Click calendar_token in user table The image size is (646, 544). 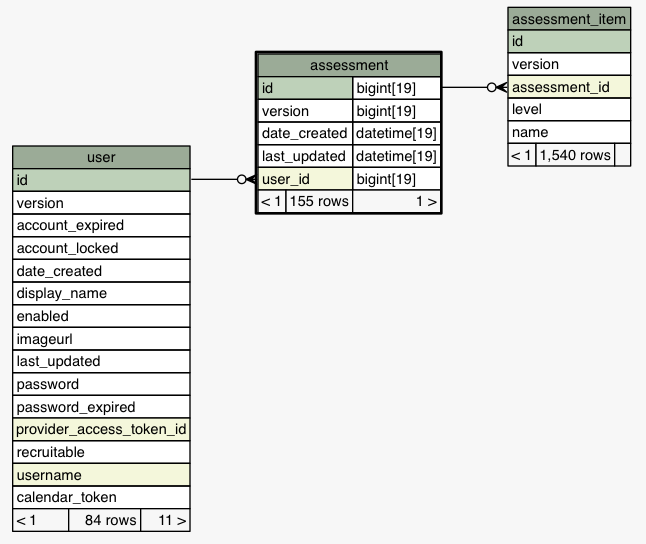click(x=101, y=497)
